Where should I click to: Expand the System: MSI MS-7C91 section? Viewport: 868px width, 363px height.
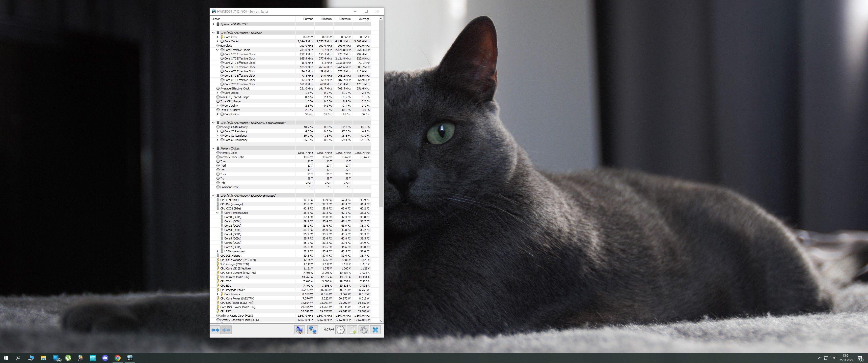(x=213, y=24)
